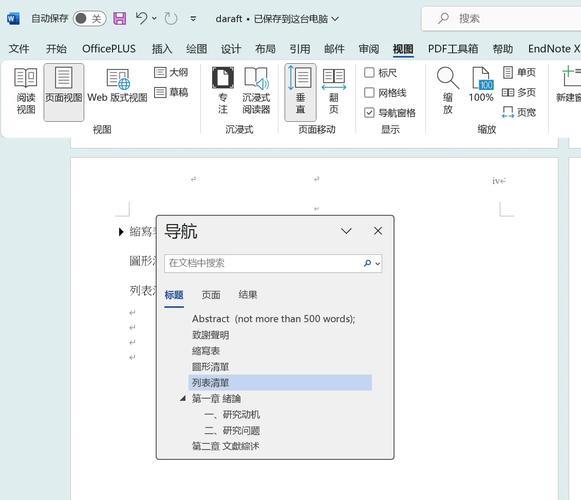The image size is (581, 500).
Task: Select 垂直 vertical page movement
Action: (x=301, y=92)
